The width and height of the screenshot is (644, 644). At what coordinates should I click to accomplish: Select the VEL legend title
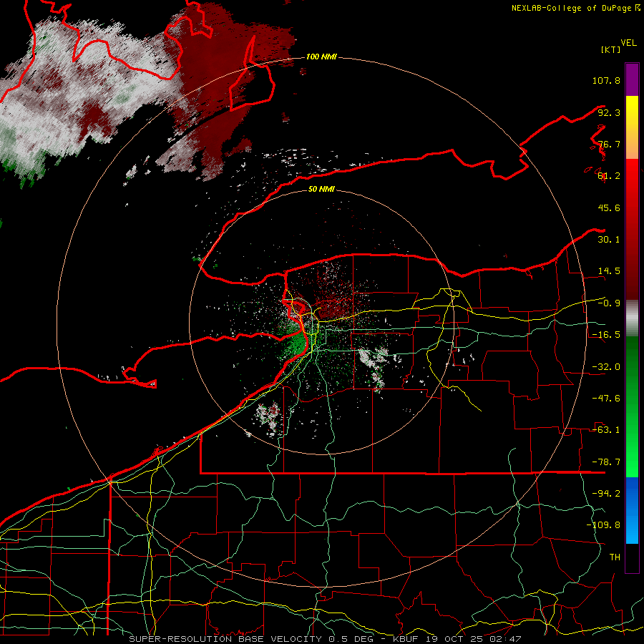pyautogui.click(x=629, y=43)
